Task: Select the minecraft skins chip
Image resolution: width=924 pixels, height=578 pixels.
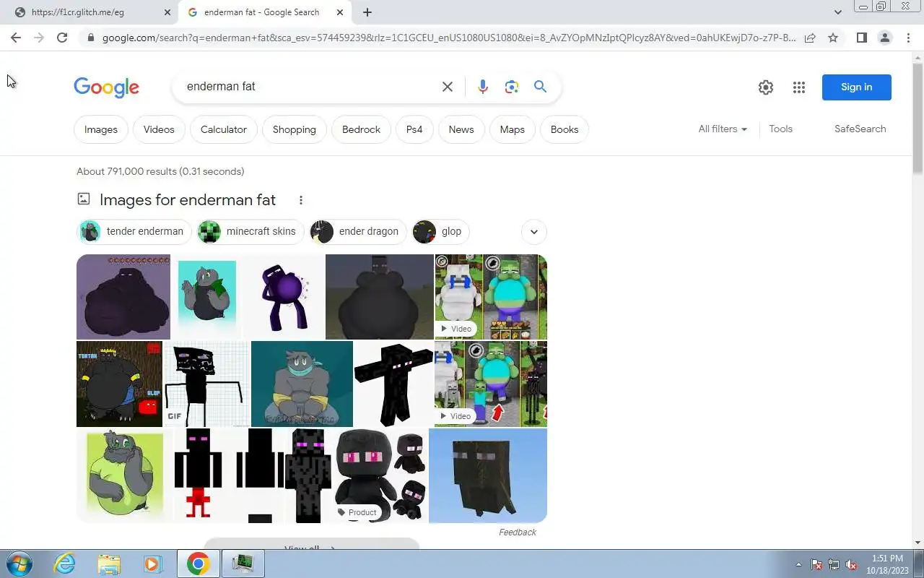Action: (250, 232)
